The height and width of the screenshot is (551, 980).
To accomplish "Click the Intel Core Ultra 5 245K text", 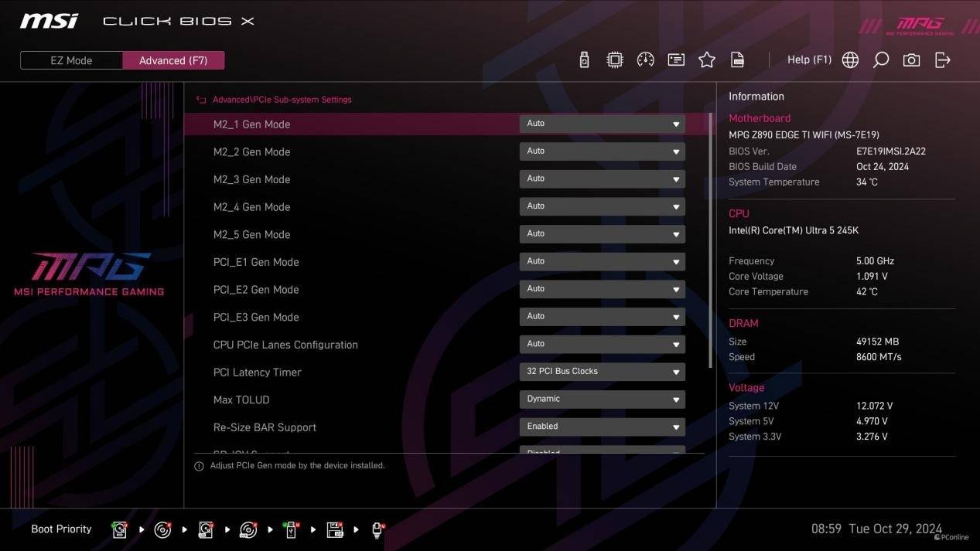I will pyautogui.click(x=794, y=230).
